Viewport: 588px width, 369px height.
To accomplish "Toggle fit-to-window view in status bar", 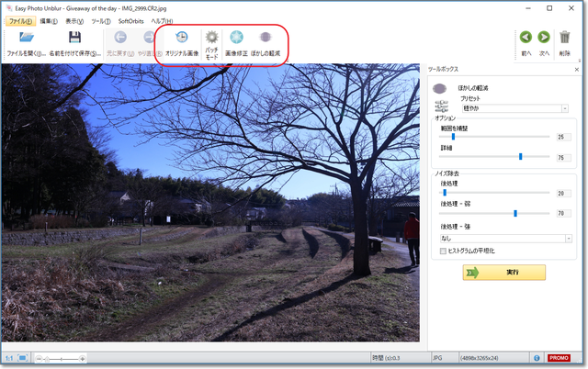I will 23,357.
